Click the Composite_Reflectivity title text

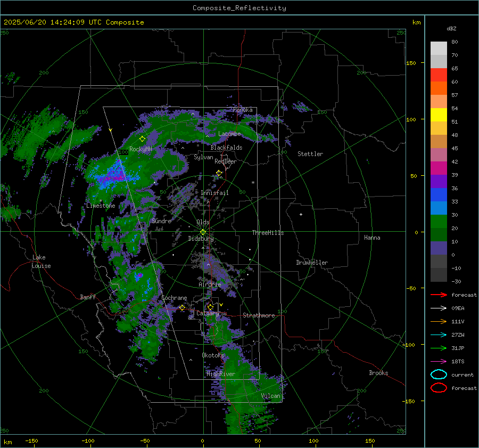pos(239,8)
